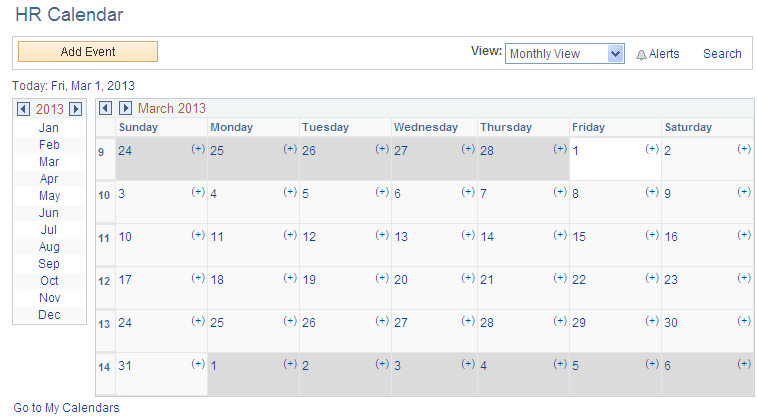Select Sep in the month list
Viewport: 757px width, 417px height.
49,264
